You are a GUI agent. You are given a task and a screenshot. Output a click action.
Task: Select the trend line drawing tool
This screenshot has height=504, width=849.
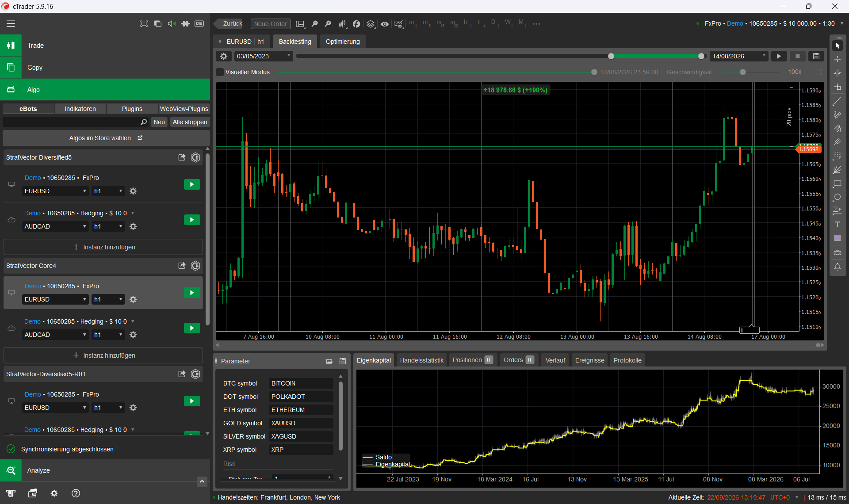click(x=838, y=101)
